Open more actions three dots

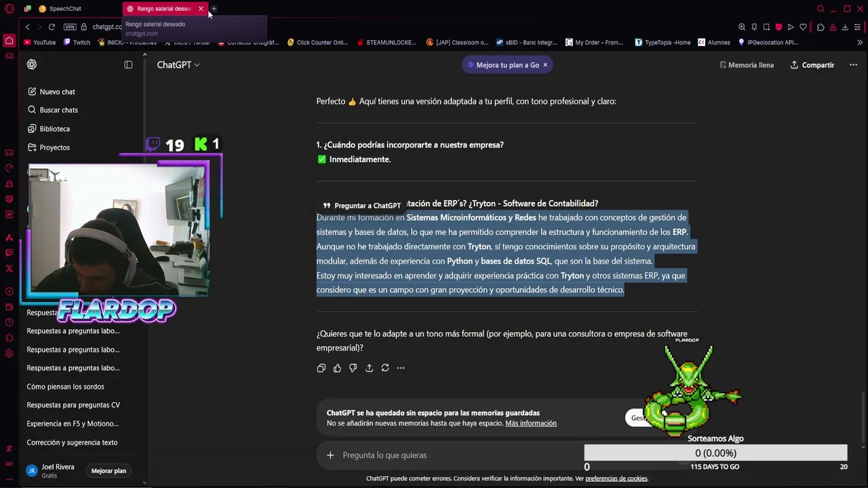401,367
